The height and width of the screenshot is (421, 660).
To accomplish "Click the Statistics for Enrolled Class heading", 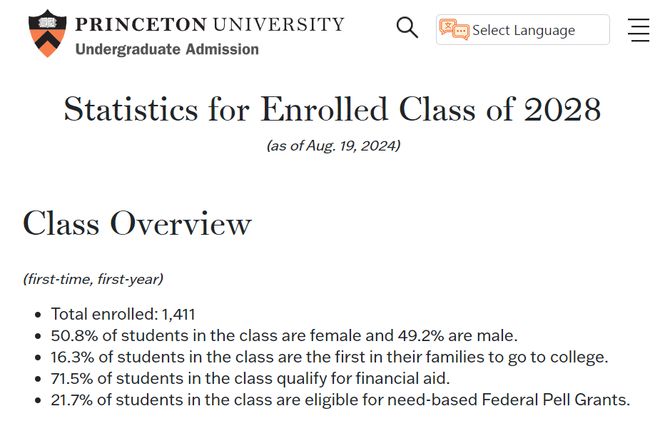I will [332, 109].
